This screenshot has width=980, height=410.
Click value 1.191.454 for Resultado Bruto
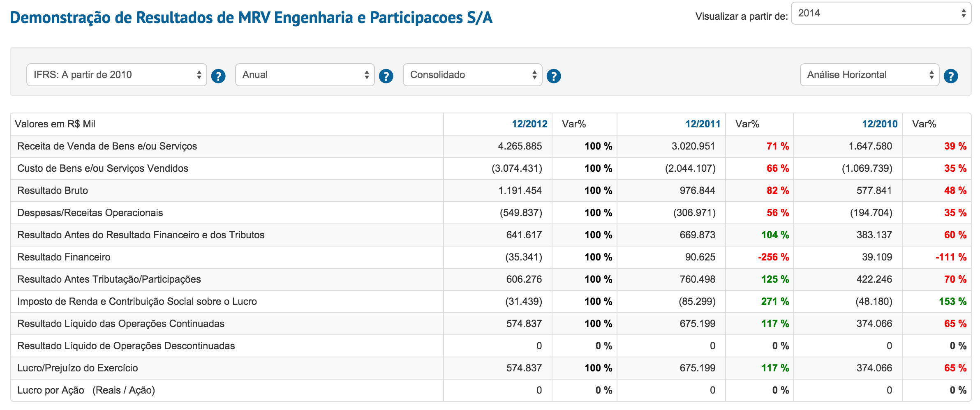520,191
